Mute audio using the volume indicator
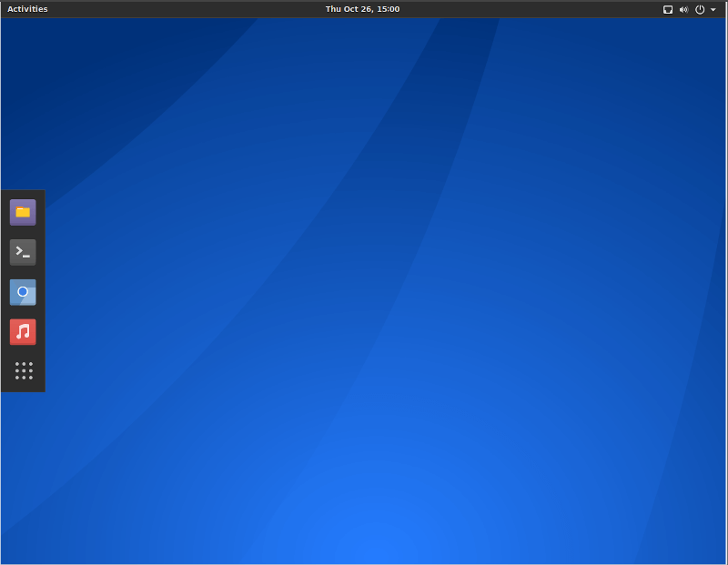Image resolution: width=728 pixels, height=565 pixels. tap(682, 9)
